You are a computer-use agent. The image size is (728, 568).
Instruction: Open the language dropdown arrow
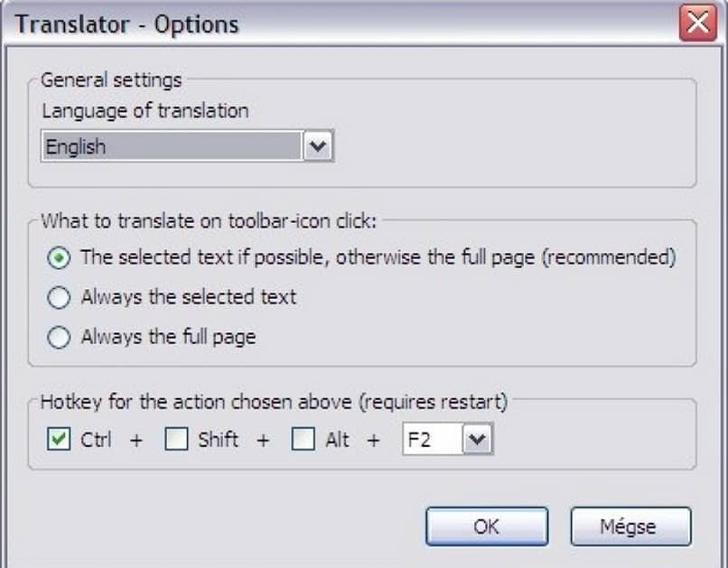317,146
